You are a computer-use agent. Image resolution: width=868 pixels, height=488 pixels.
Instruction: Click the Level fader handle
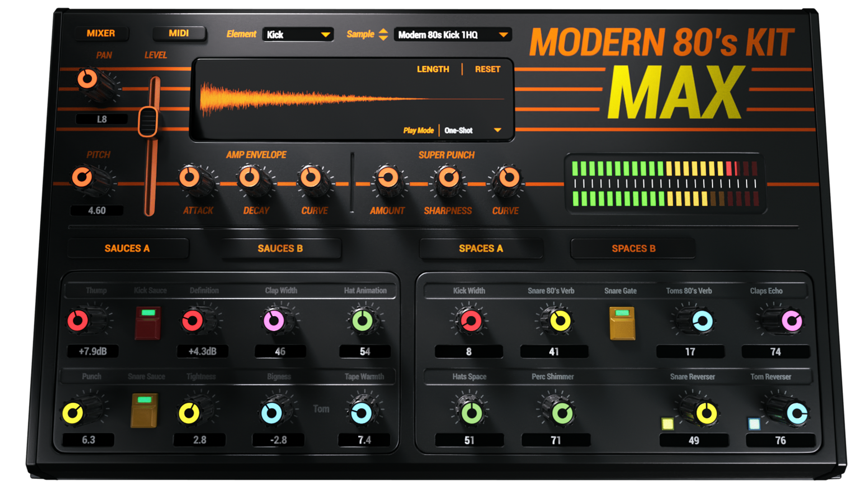tap(148, 121)
